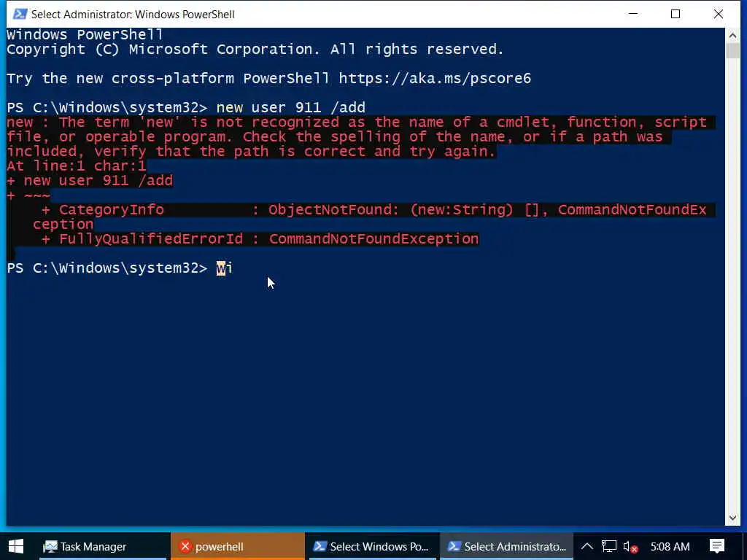
Task: Open the network status tray icon
Action: (x=609, y=546)
